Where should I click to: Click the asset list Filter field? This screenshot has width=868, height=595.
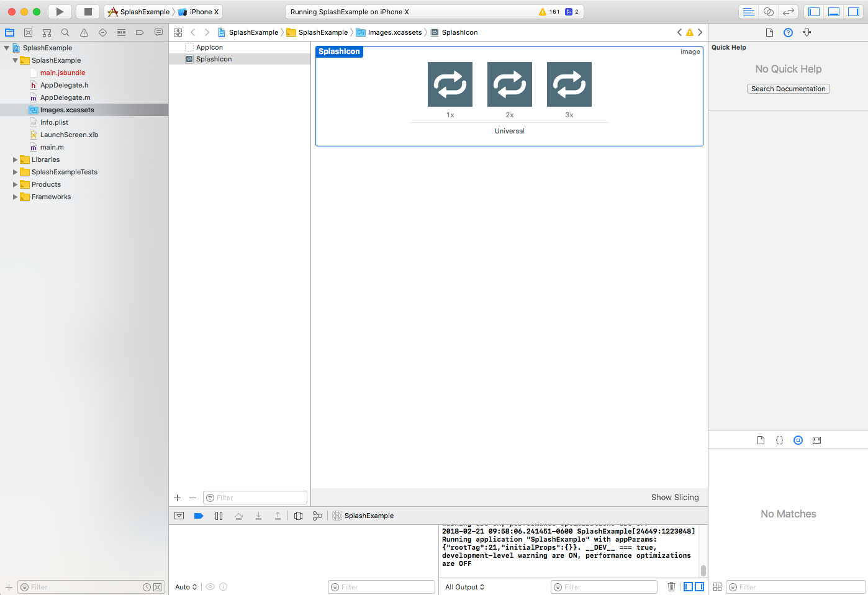click(255, 498)
